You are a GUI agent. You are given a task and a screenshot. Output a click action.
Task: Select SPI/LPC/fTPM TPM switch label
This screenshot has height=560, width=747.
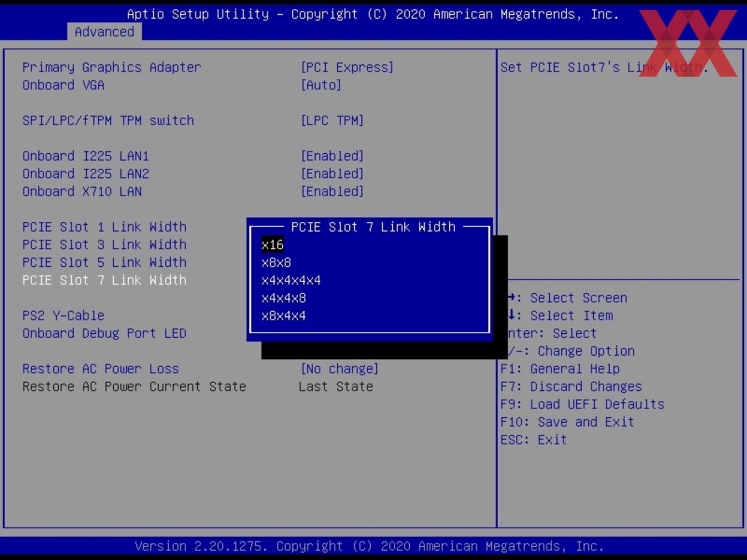pos(108,121)
